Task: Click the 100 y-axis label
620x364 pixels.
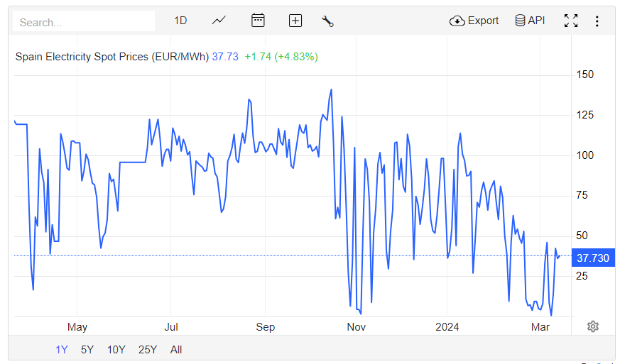Action: pyautogui.click(x=584, y=155)
